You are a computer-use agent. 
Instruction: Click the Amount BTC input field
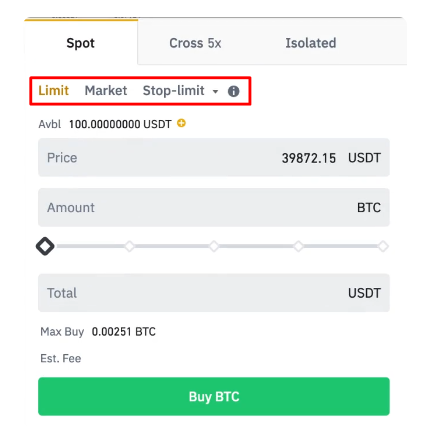[x=214, y=207]
